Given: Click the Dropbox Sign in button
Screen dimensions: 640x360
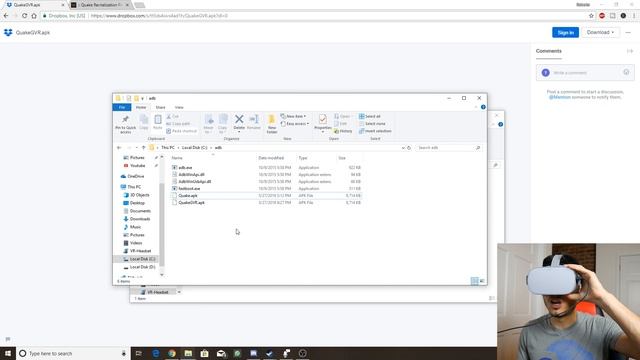Looking at the screenshot, I should [565, 32].
